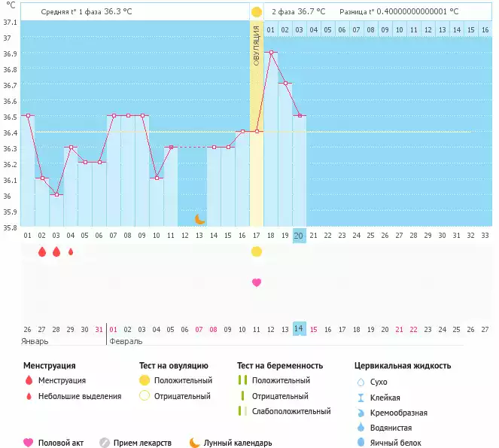This screenshot has width=499, height=448.
Task: Click the Январь month label
Action: pos(35,341)
